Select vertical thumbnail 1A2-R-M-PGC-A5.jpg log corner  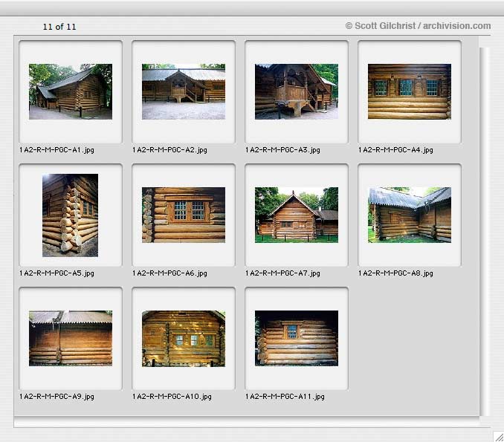click(x=70, y=215)
